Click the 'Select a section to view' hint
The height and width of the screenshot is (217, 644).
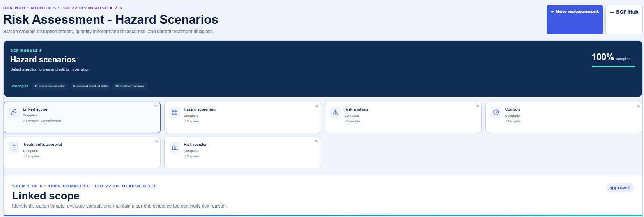click(x=50, y=69)
